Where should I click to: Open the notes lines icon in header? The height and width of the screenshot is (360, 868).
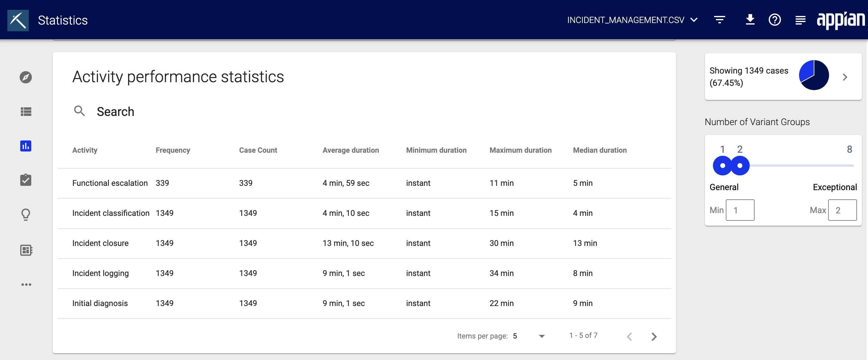800,20
